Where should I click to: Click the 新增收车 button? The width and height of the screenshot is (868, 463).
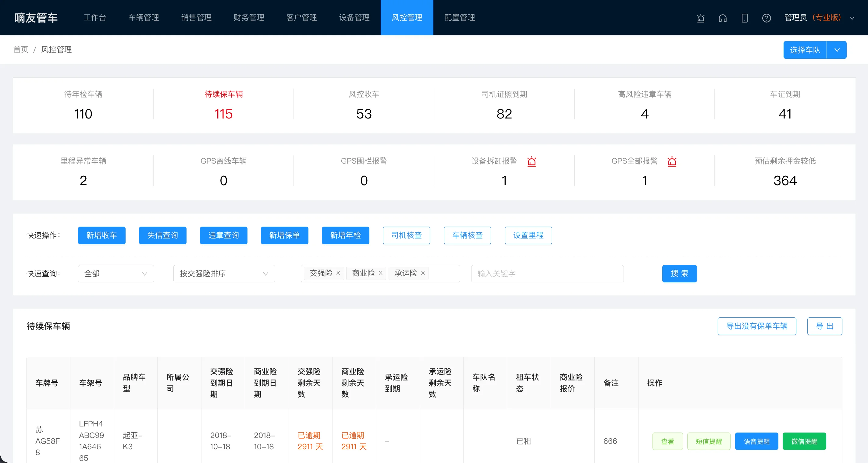pos(102,235)
